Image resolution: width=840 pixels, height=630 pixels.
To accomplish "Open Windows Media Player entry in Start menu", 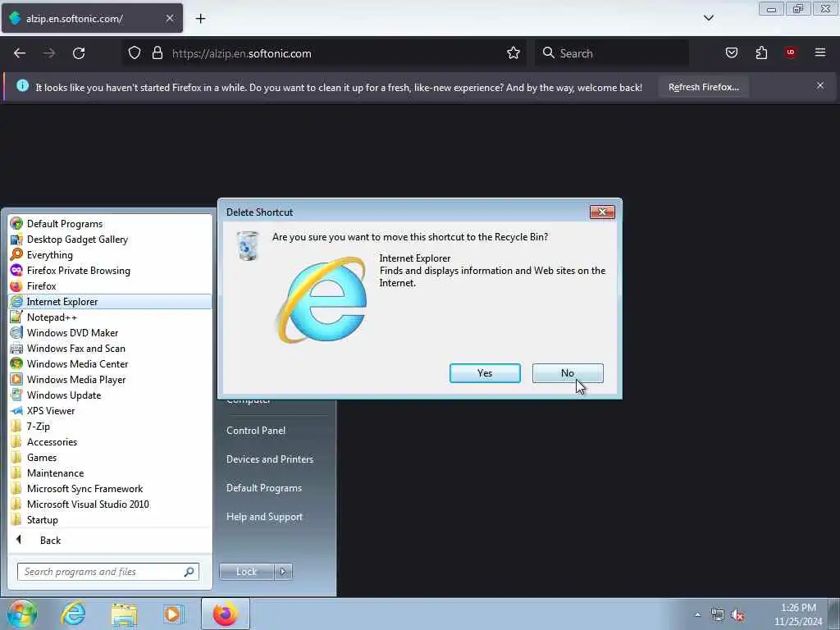I will click(110, 379).
